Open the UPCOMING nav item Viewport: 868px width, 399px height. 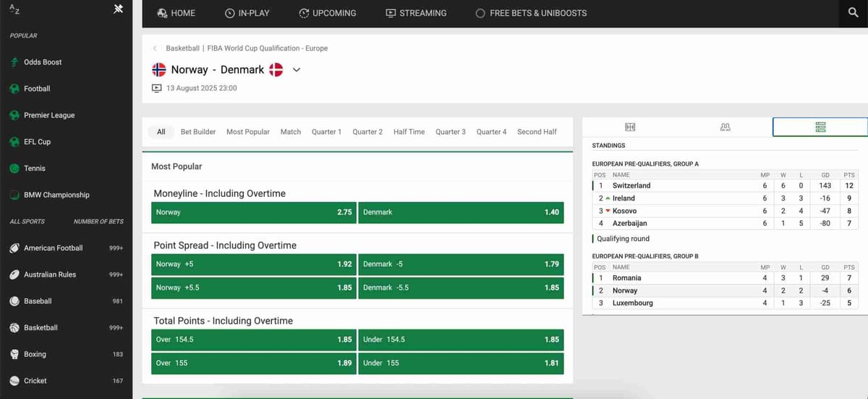pyautogui.click(x=328, y=13)
